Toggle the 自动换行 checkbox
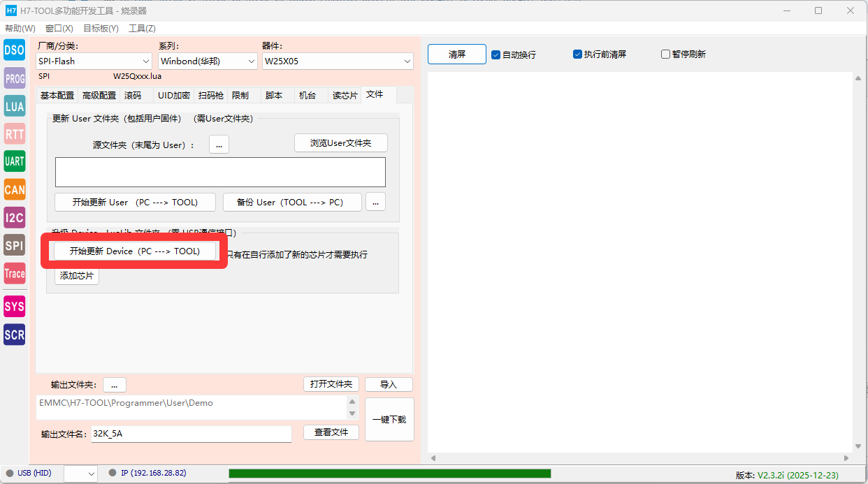 (496, 54)
